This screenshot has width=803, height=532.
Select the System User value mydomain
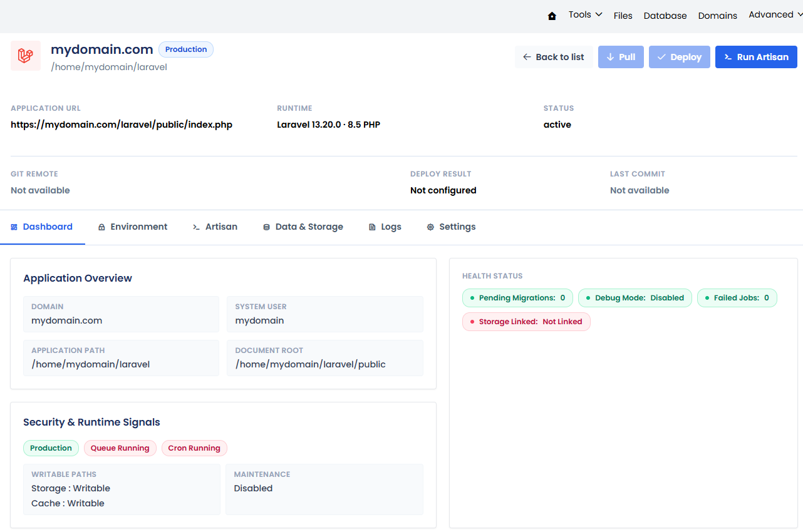point(260,320)
